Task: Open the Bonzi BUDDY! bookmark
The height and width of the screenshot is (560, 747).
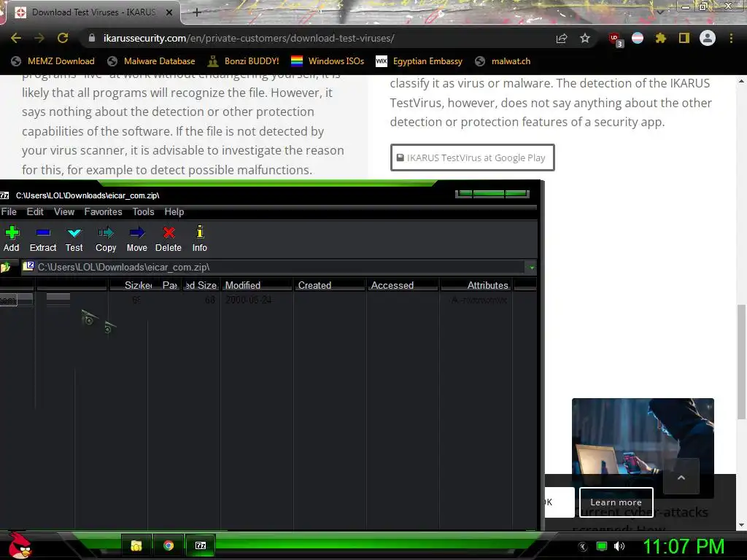Action: pos(244,61)
